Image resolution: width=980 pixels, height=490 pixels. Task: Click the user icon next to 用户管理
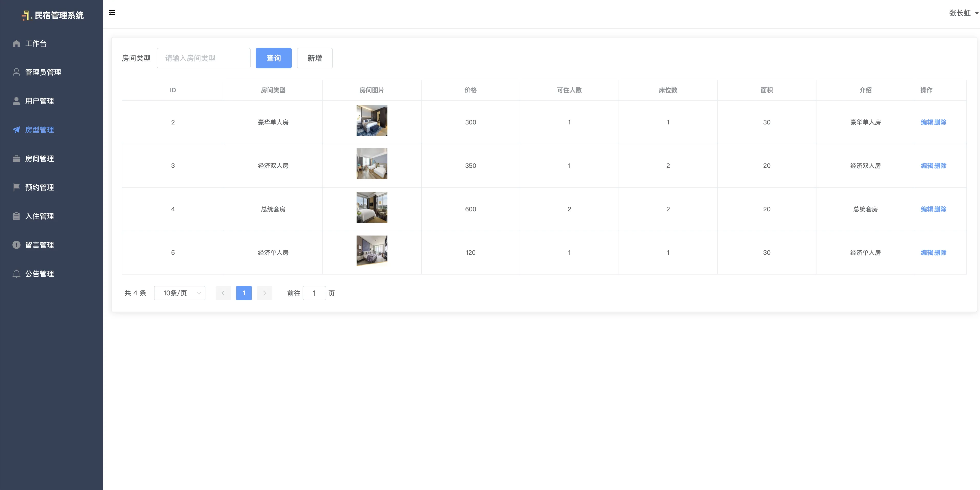click(x=16, y=101)
